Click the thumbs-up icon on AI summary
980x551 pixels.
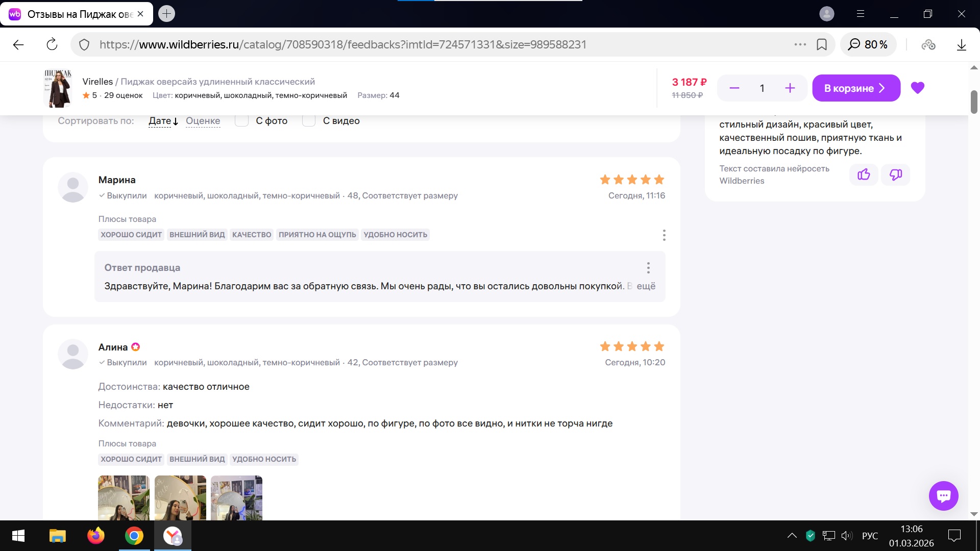(x=864, y=174)
